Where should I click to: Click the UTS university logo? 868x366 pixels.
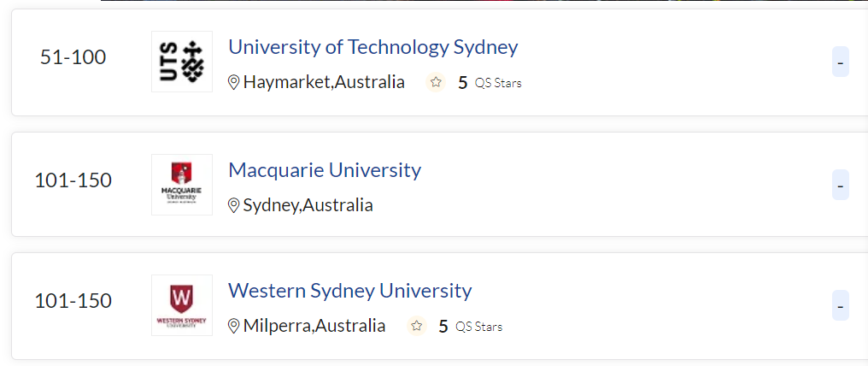click(x=181, y=62)
